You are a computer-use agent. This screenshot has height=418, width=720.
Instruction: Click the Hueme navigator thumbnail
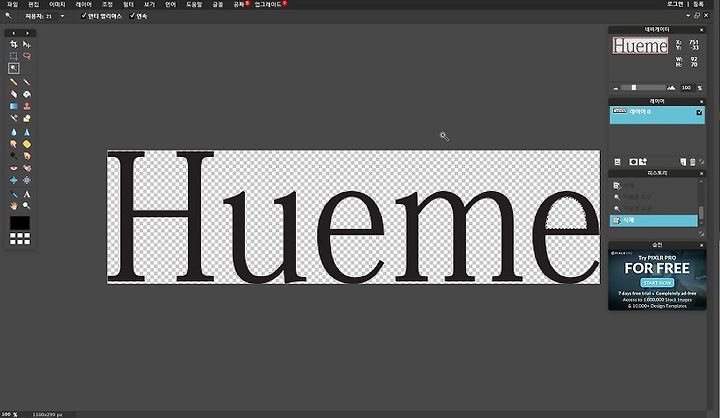pyautogui.click(x=640, y=45)
